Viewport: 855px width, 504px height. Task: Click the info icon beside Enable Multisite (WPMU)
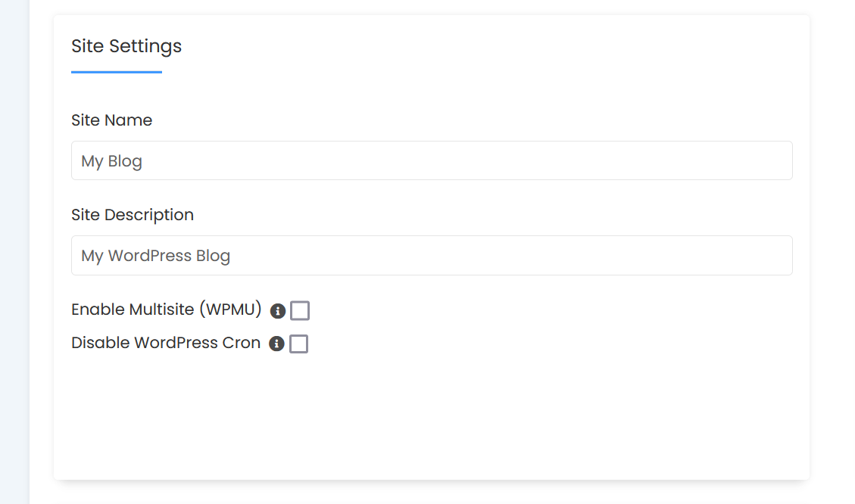[x=277, y=310]
